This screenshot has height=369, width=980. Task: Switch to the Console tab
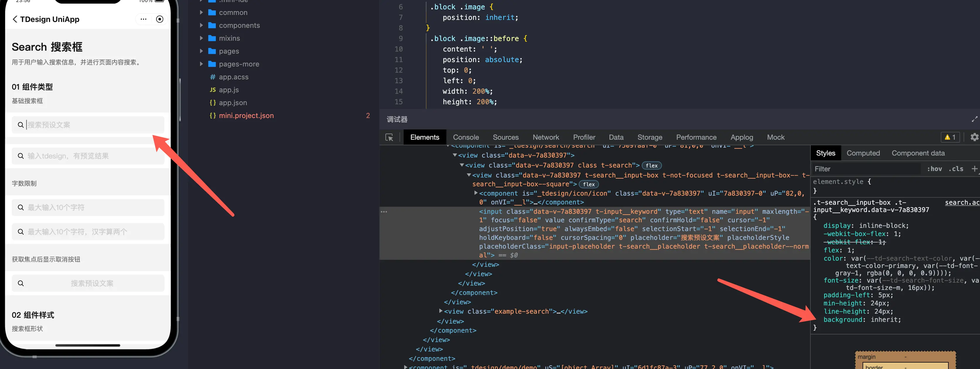click(x=466, y=137)
